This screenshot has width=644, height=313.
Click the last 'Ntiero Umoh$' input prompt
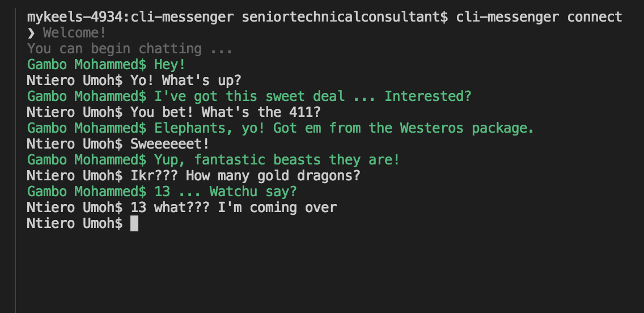pos(74,223)
